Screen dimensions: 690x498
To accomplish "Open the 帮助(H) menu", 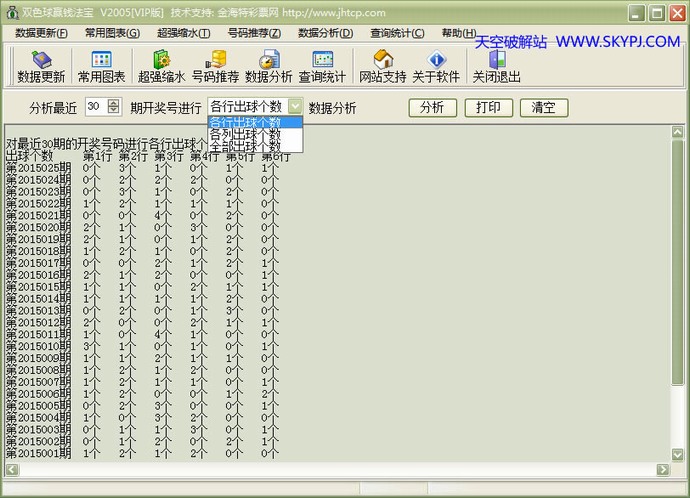I will click(459, 33).
